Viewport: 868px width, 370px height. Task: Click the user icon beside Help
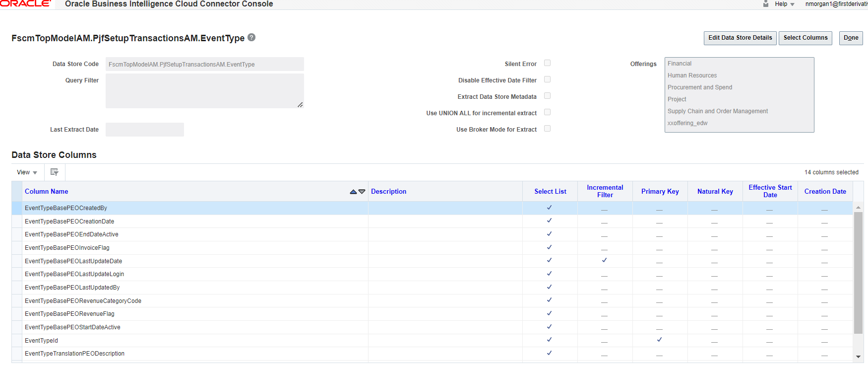[766, 3]
